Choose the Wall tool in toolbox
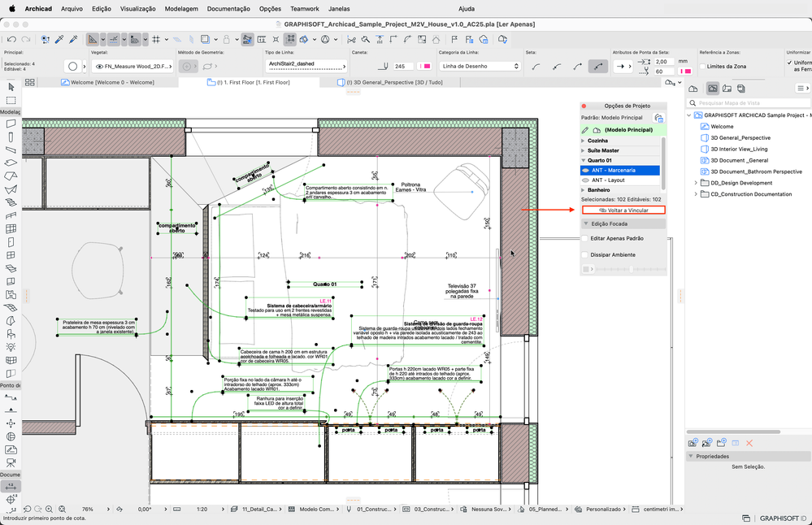The image size is (812, 525). pyautogui.click(x=11, y=124)
